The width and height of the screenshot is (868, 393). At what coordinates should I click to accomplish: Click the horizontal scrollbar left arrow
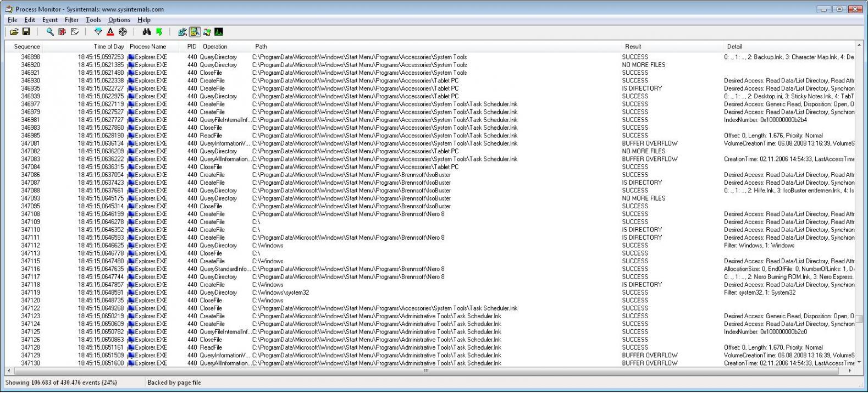click(9, 371)
